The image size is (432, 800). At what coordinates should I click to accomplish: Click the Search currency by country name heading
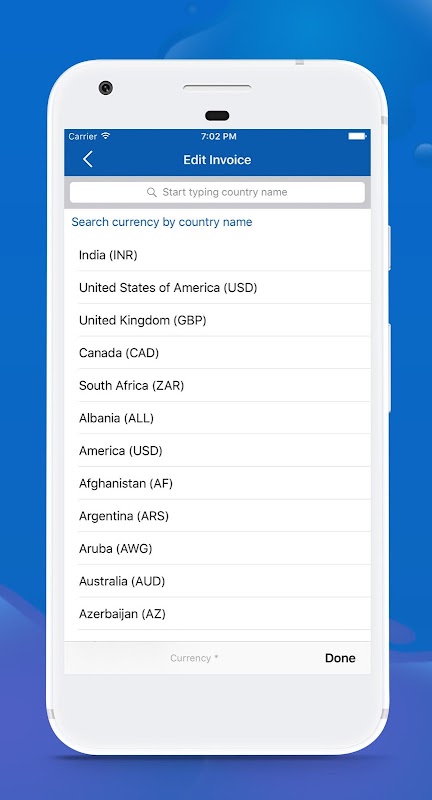[x=162, y=222]
